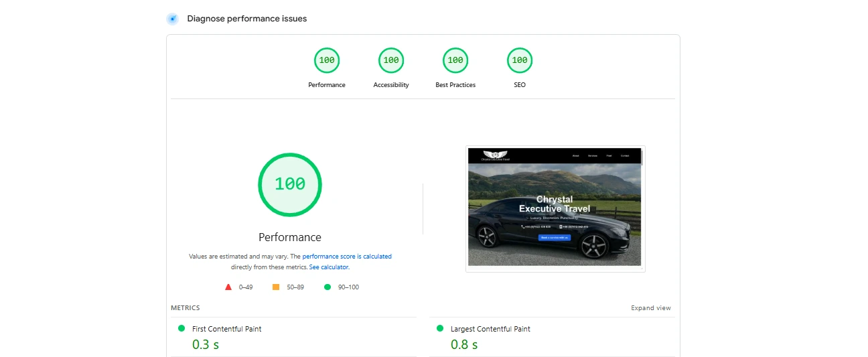Click the green circle 90–100 legend icon

328,287
